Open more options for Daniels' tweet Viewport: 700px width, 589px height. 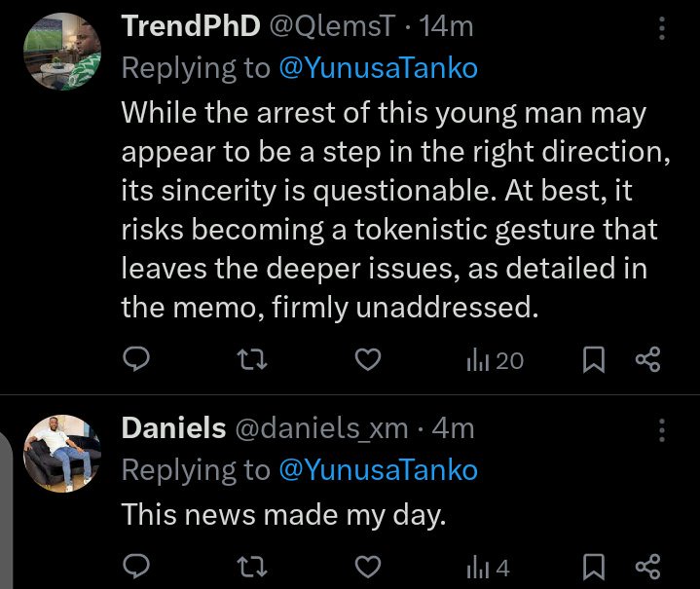click(663, 429)
